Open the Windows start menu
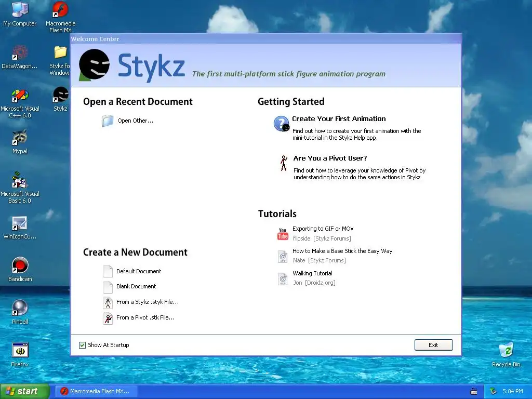Viewport: 532px width, 399px height. click(25, 391)
